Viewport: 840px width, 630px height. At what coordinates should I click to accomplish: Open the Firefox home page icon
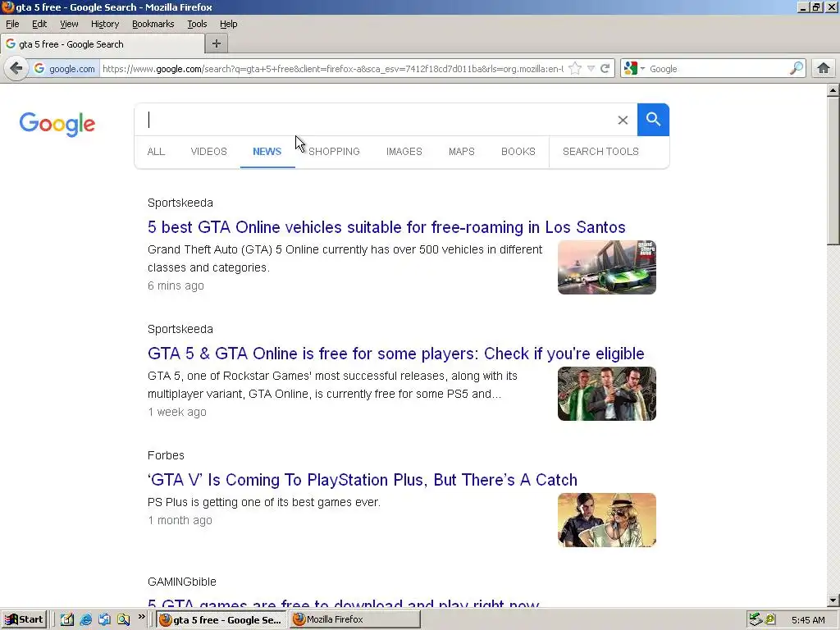824,69
